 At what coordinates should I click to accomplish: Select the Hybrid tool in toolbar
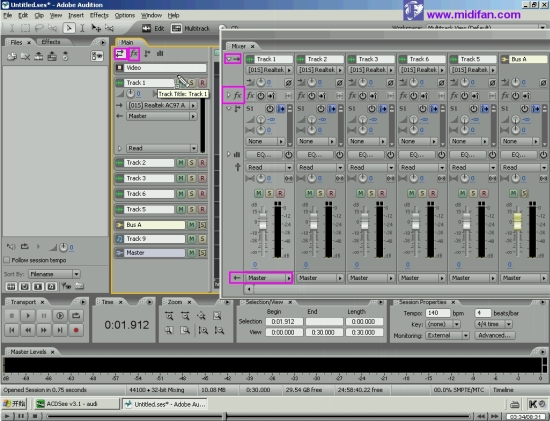point(69,28)
